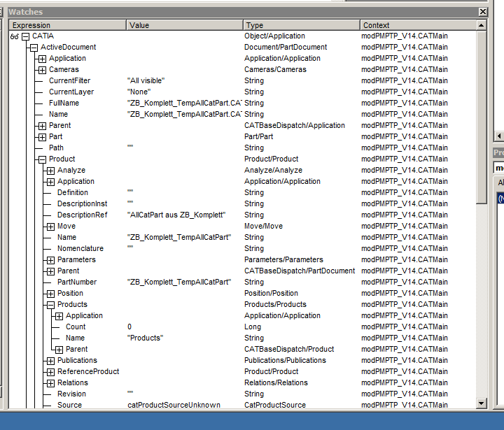
Task: Expand the Cameras node
Action: 42,70
